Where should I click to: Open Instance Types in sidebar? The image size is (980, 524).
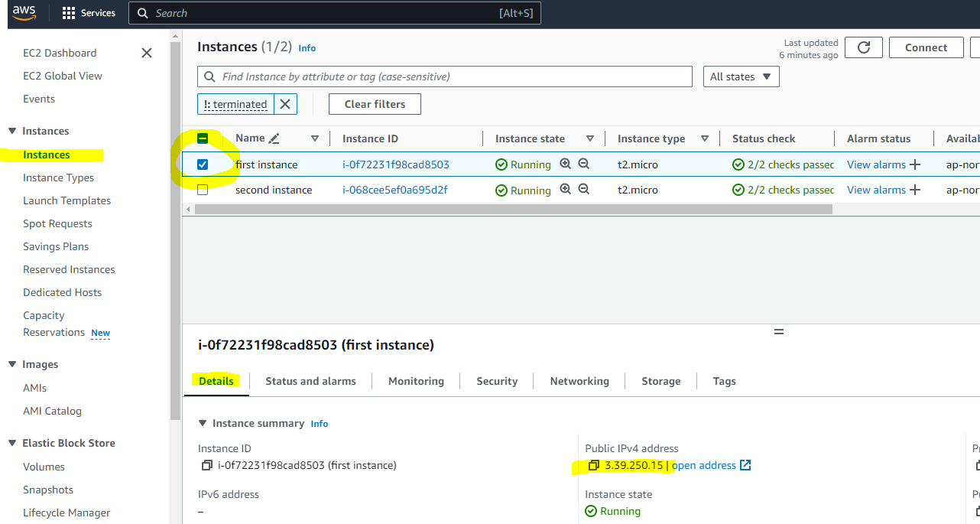tap(59, 177)
